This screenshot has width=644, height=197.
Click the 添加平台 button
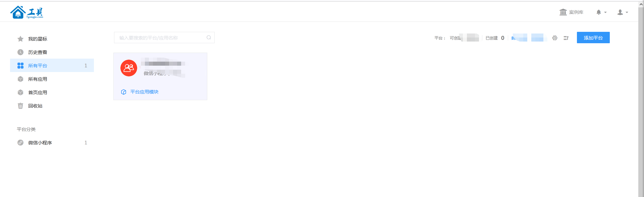coord(593,38)
